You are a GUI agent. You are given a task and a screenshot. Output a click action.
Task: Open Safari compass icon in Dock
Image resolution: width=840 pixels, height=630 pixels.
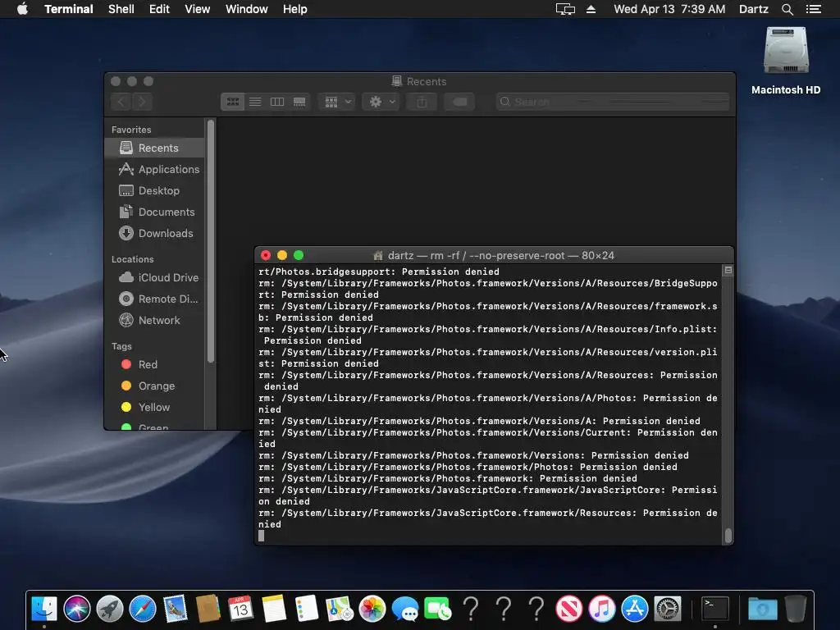143,609
